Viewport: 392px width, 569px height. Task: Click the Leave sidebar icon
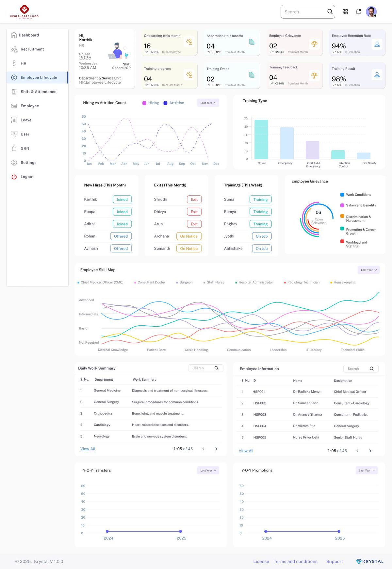pos(14,120)
